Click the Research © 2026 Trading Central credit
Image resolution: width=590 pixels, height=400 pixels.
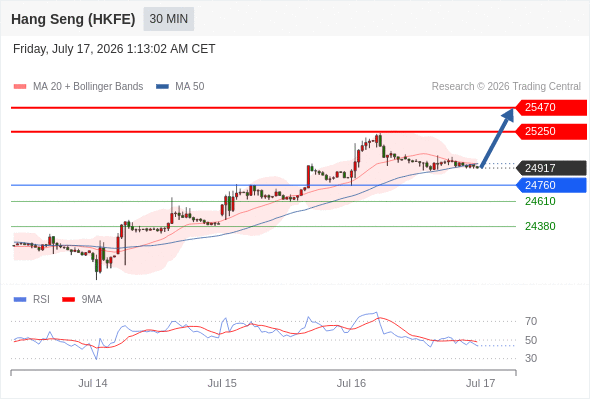pyautogui.click(x=506, y=87)
